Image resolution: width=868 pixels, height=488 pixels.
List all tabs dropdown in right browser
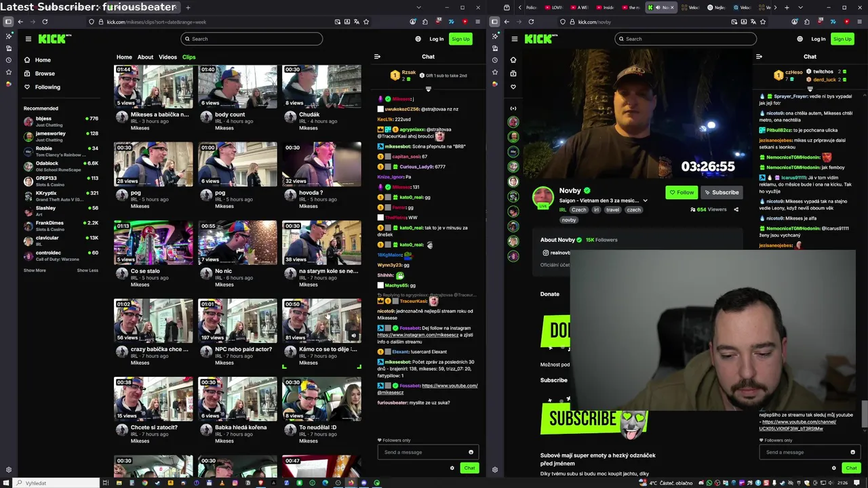[801, 7]
